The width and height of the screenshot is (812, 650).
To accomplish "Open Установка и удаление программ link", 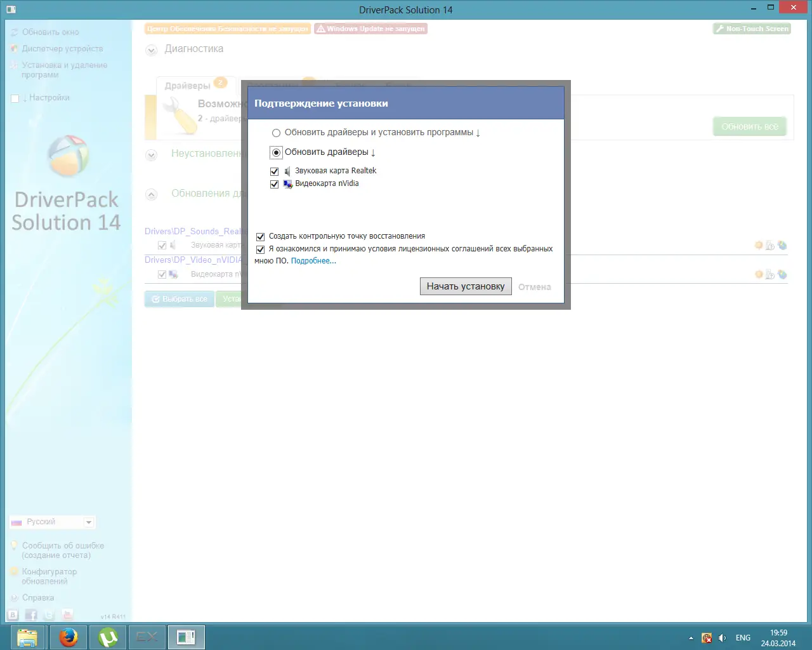I will click(64, 70).
